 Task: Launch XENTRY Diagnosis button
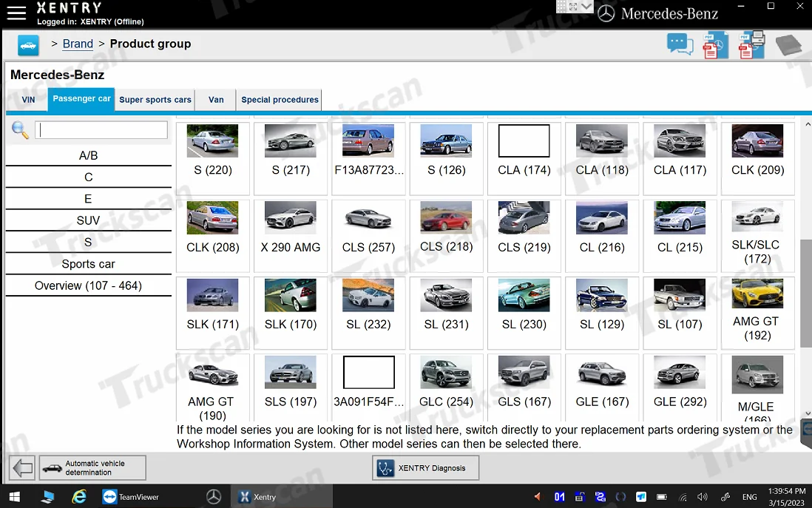(x=425, y=468)
